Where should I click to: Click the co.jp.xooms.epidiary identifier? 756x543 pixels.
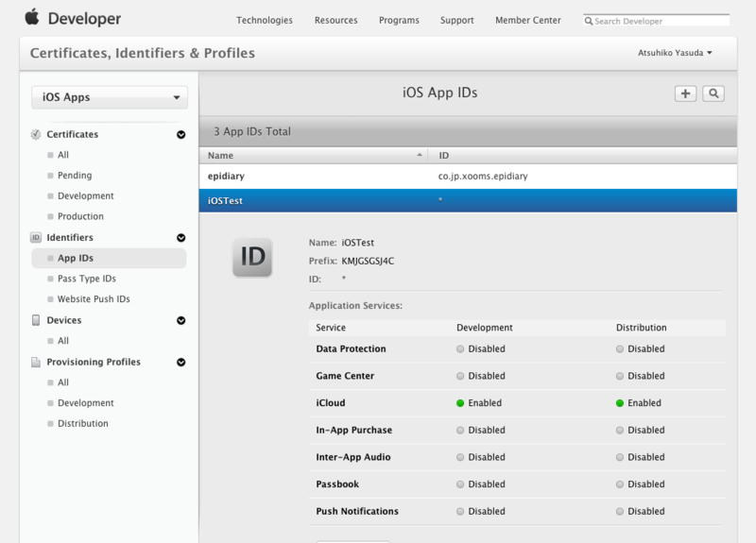click(483, 177)
